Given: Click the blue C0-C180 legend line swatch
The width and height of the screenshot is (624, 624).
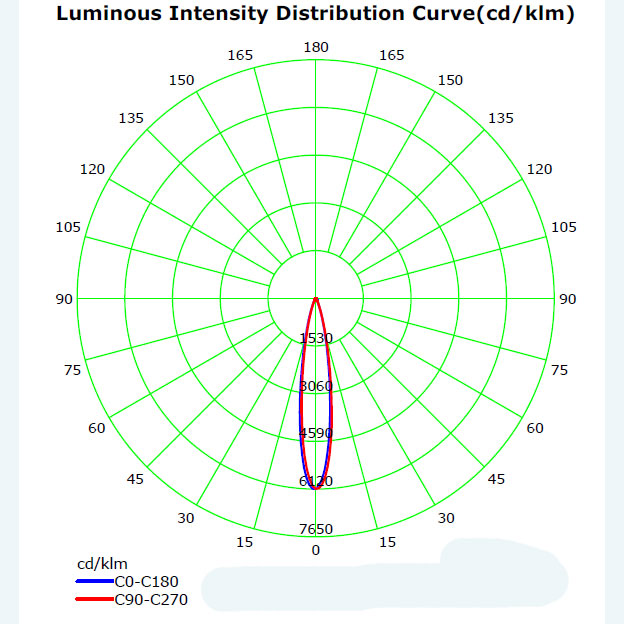Looking at the screenshot, I should (x=95, y=581).
